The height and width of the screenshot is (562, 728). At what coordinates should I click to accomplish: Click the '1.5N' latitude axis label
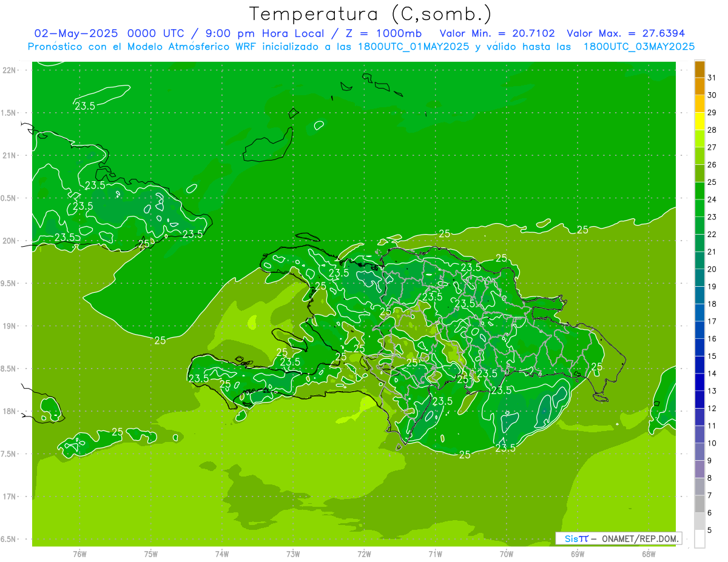tap(9, 113)
